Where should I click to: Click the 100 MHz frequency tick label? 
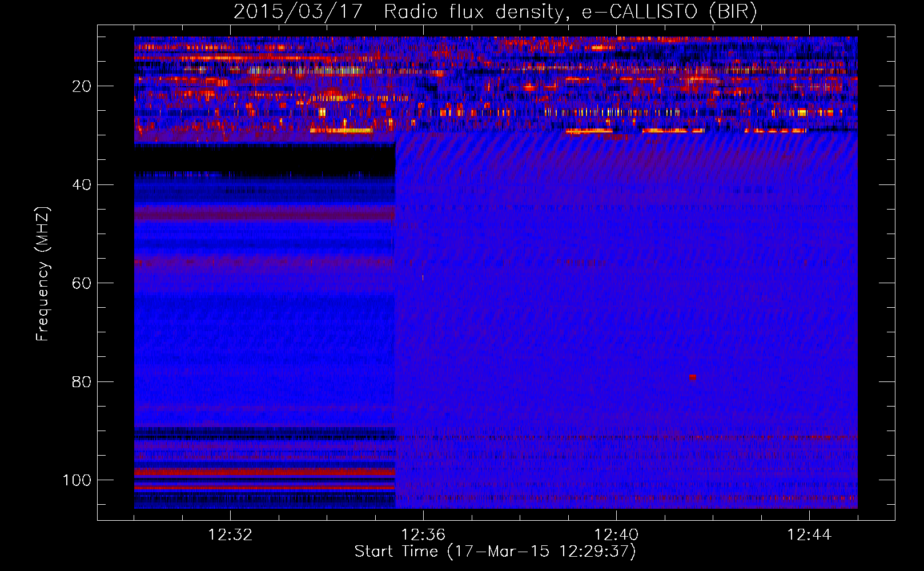click(x=77, y=480)
